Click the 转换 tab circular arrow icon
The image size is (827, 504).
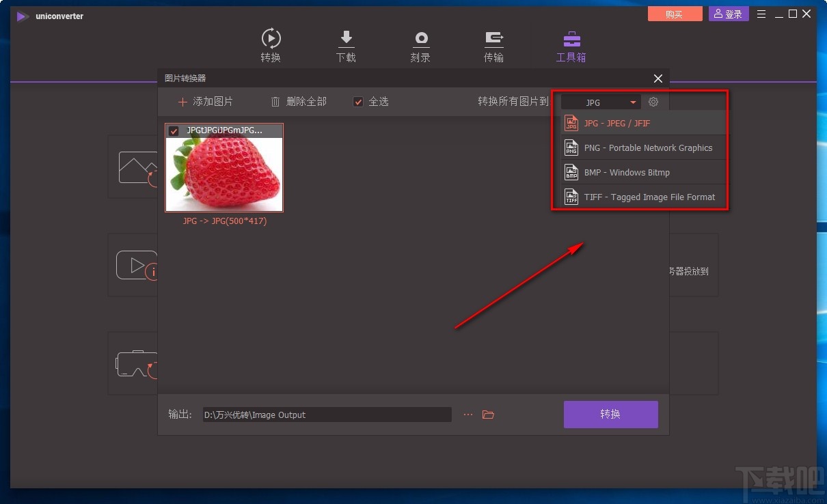pos(271,38)
